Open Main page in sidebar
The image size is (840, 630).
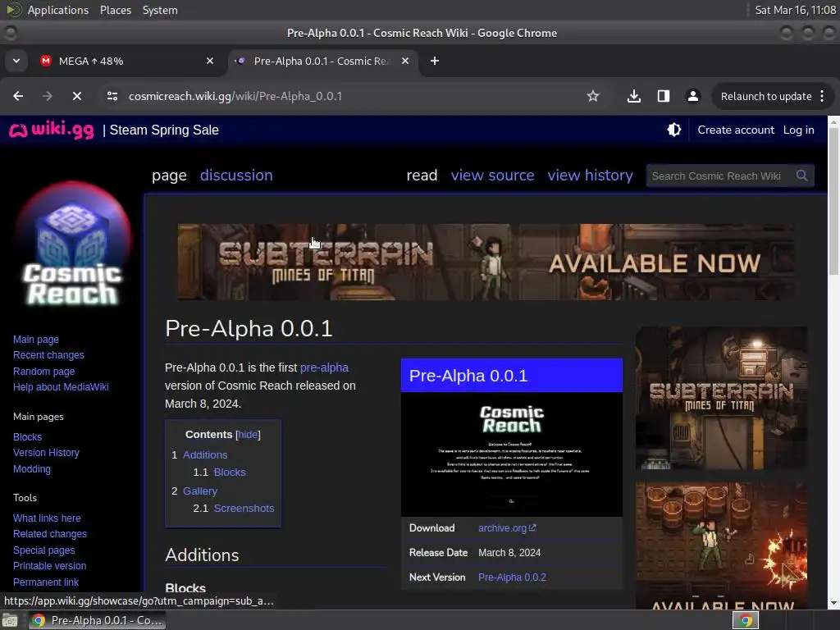pyautogui.click(x=36, y=339)
